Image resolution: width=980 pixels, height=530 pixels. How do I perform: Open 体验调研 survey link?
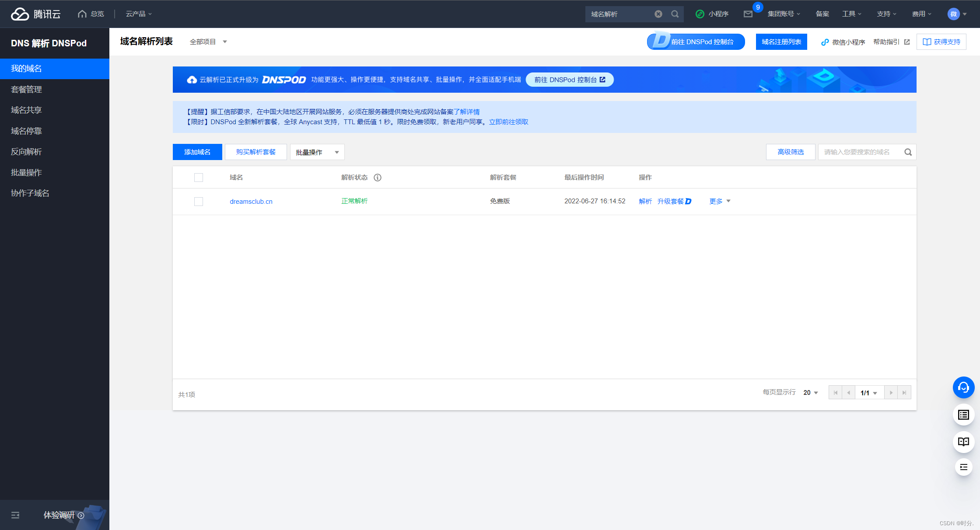pos(63,515)
